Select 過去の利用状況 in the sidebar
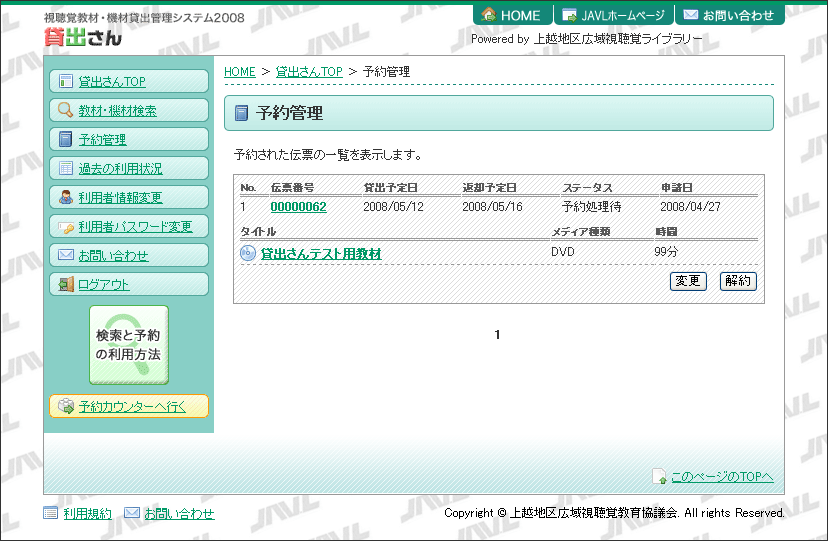This screenshot has height=541, width=828. pos(119,169)
